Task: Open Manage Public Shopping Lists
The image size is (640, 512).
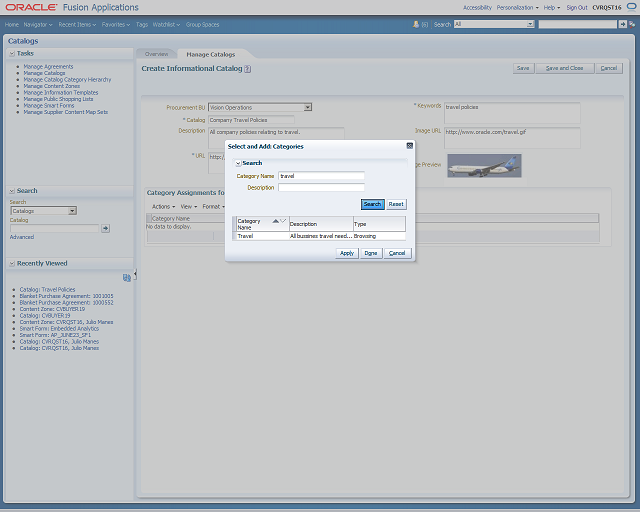Action: (x=58, y=99)
